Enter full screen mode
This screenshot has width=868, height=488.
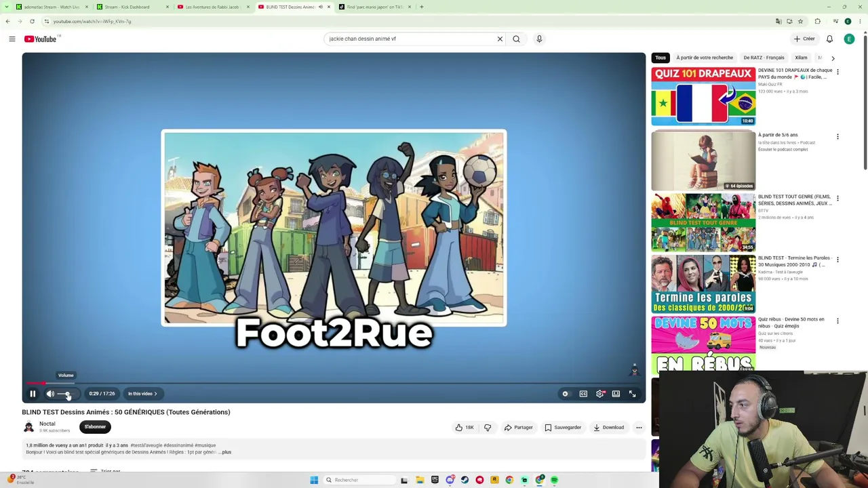[x=632, y=394]
